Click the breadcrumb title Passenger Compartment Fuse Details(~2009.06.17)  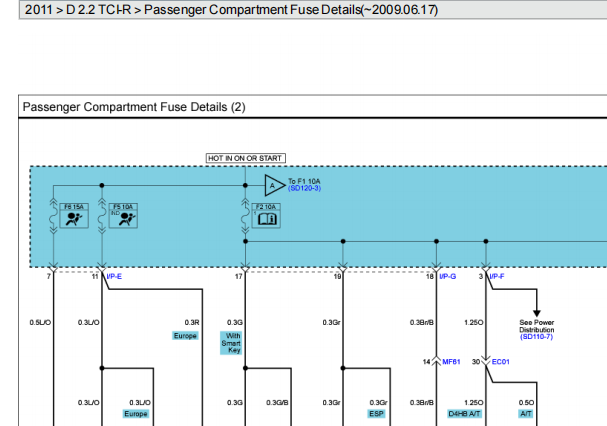pos(291,9)
